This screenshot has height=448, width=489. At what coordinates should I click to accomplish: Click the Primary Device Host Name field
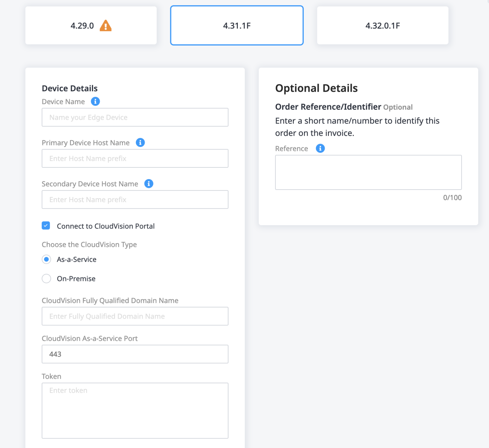tap(135, 159)
